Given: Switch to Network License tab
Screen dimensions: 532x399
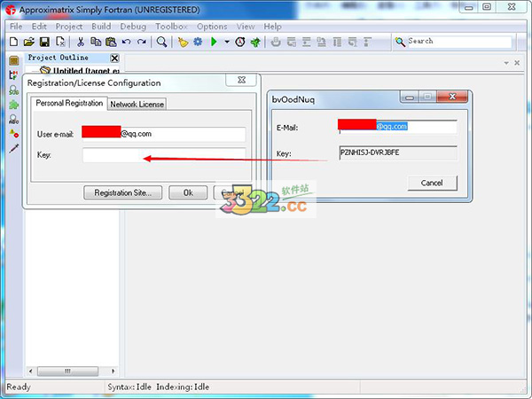Looking at the screenshot, I should [137, 104].
